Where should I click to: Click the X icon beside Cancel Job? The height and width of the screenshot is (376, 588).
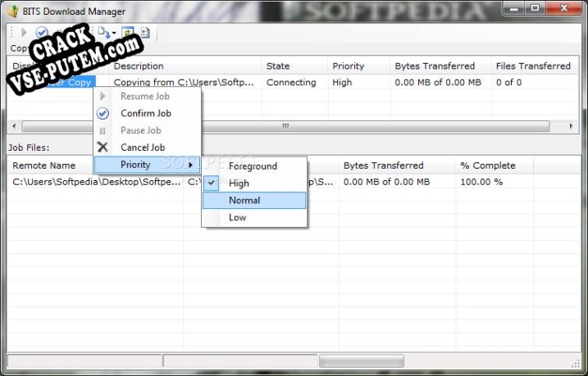103,147
